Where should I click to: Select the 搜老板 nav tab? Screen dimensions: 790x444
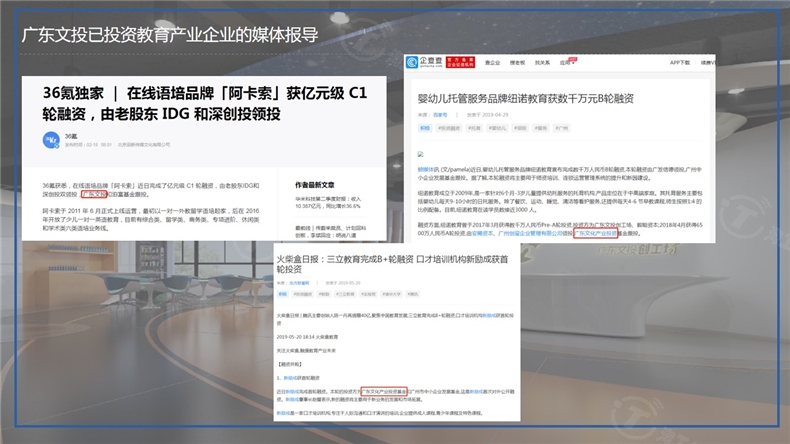(518, 62)
